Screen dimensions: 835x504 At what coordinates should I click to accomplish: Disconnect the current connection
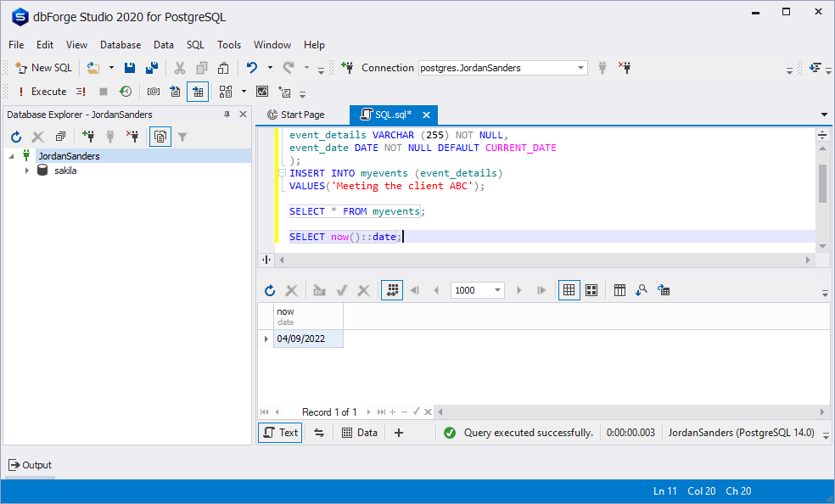(x=132, y=136)
